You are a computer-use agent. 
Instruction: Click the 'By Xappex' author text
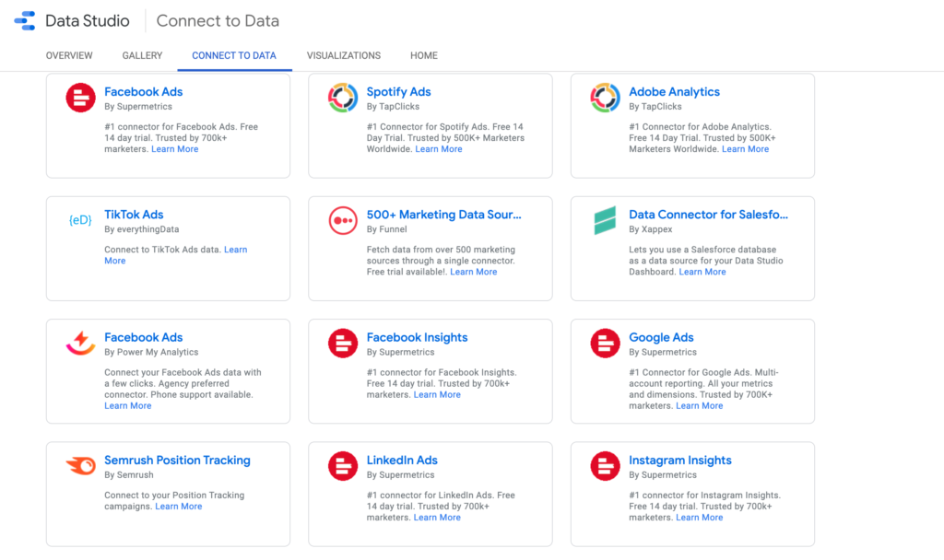coord(651,228)
